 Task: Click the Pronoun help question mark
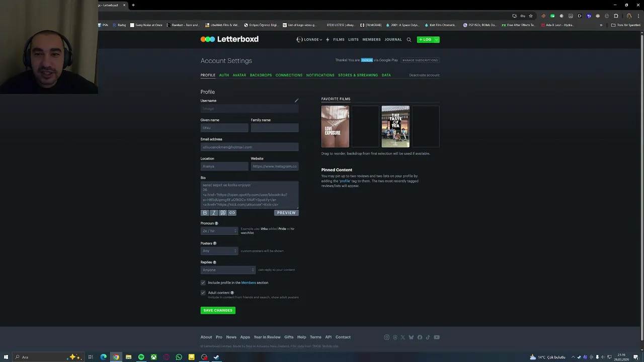click(216, 223)
